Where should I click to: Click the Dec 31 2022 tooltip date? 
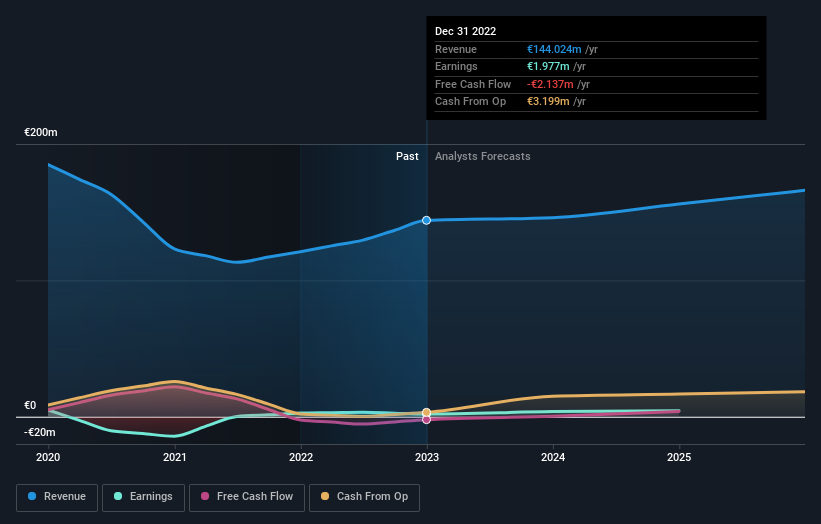click(x=465, y=31)
